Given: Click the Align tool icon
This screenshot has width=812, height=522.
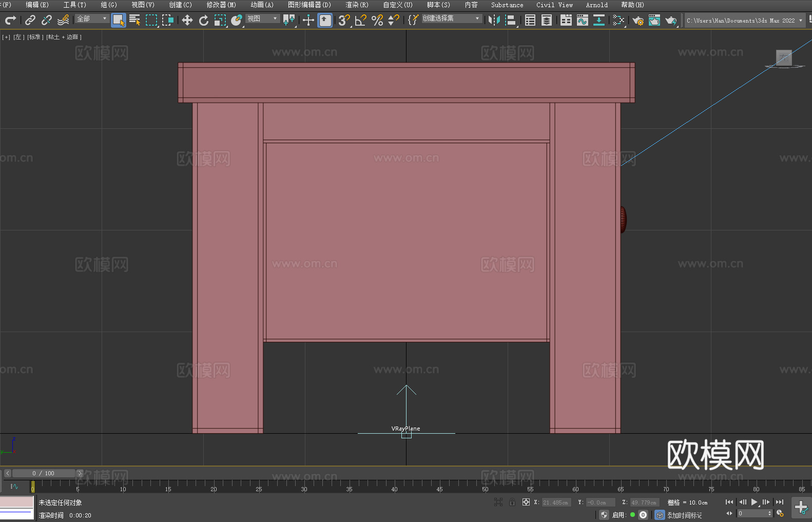Looking at the screenshot, I should click(511, 20).
